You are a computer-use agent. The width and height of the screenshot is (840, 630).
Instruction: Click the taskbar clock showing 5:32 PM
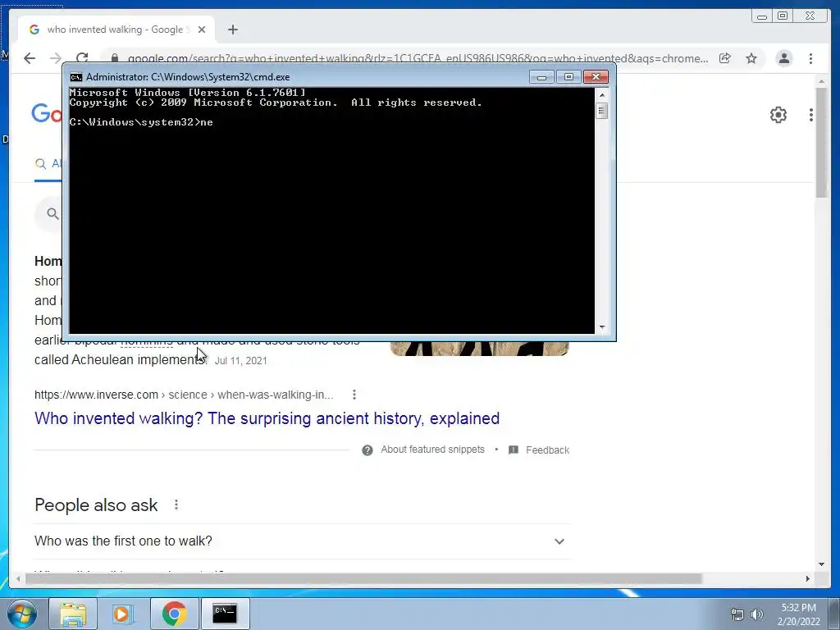click(798, 614)
